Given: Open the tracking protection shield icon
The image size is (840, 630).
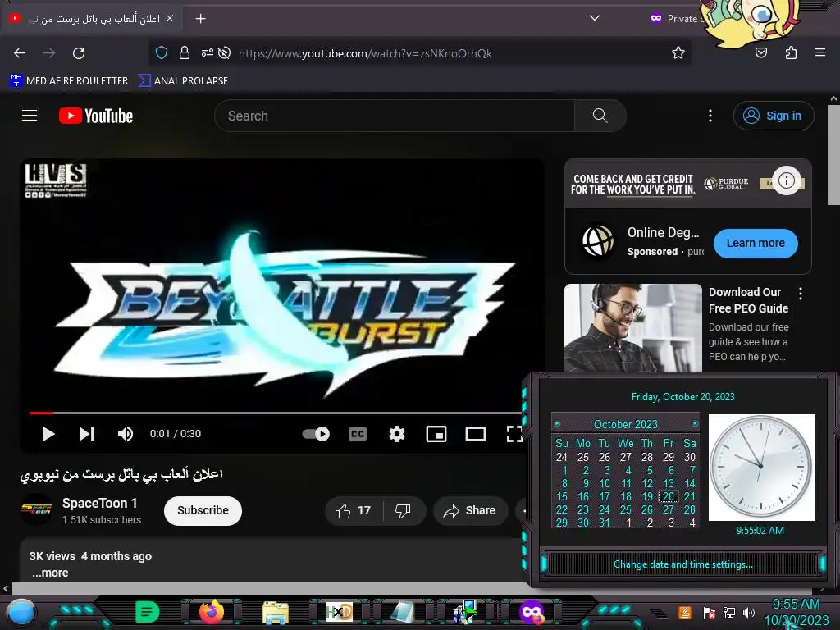Looking at the screenshot, I should 162,52.
